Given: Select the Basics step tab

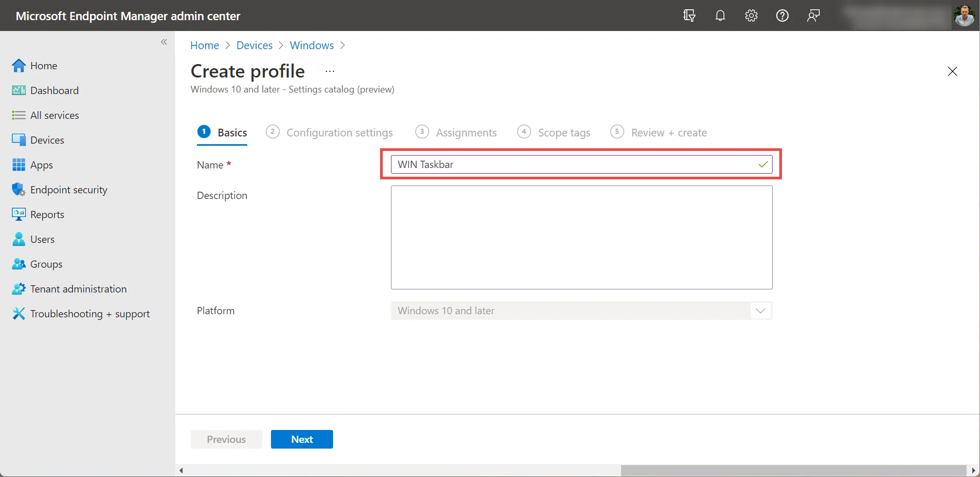Looking at the screenshot, I should [x=222, y=132].
